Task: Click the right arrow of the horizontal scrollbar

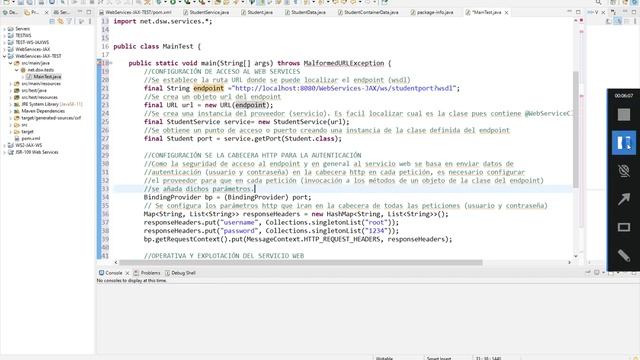Action: pyautogui.click(x=569, y=262)
